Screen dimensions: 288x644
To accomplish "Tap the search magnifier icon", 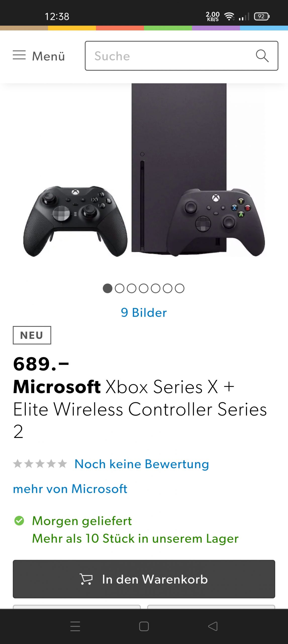I will tap(262, 56).
